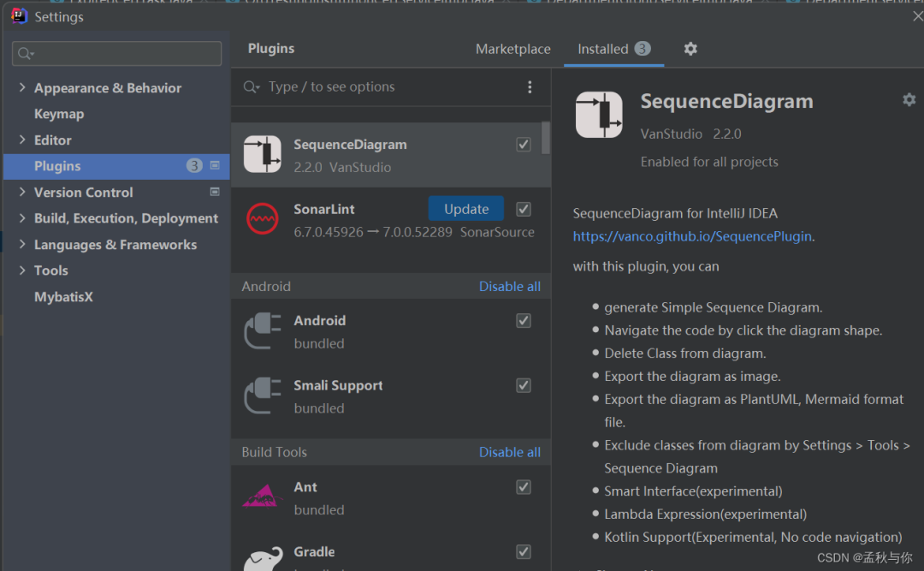Viewport: 924px width, 571px height.
Task: Close the Settings dialog with X
Action: pos(917,16)
